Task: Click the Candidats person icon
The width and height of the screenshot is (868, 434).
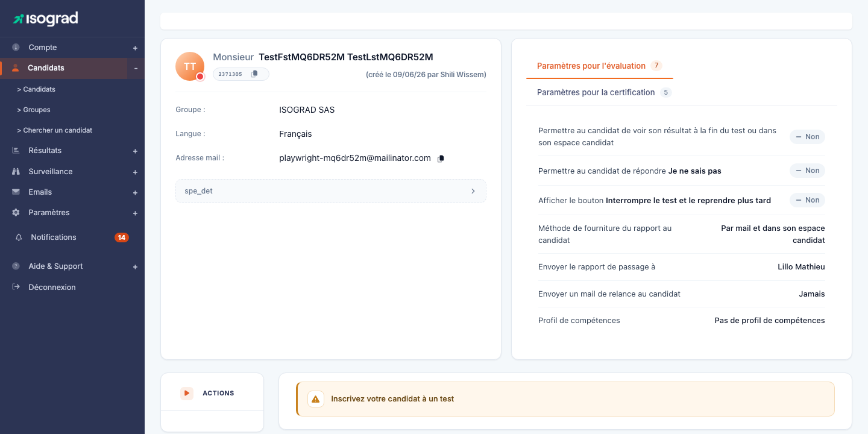Action: (16, 68)
